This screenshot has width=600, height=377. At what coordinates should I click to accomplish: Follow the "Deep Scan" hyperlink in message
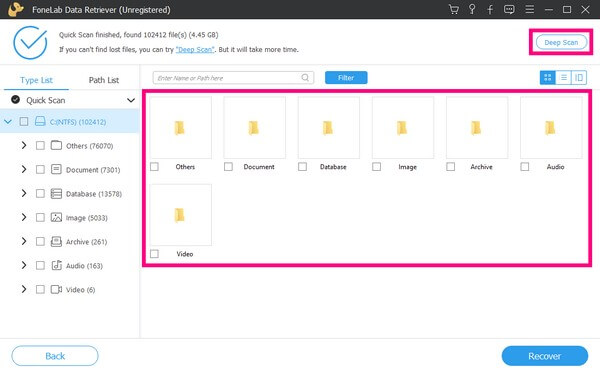(x=195, y=49)
